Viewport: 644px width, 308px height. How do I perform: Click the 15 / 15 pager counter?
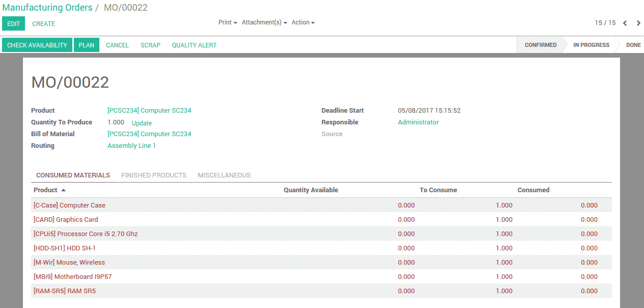click(x=605, y=23)
